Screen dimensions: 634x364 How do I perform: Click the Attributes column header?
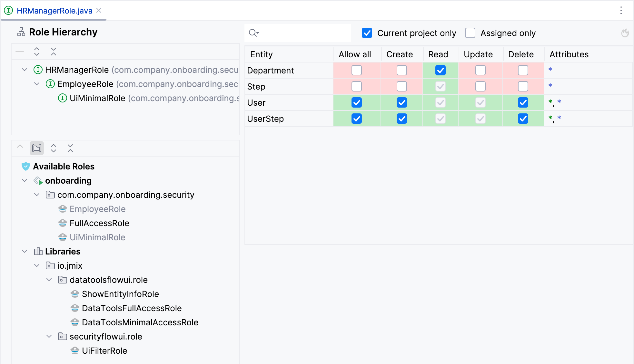569,54
